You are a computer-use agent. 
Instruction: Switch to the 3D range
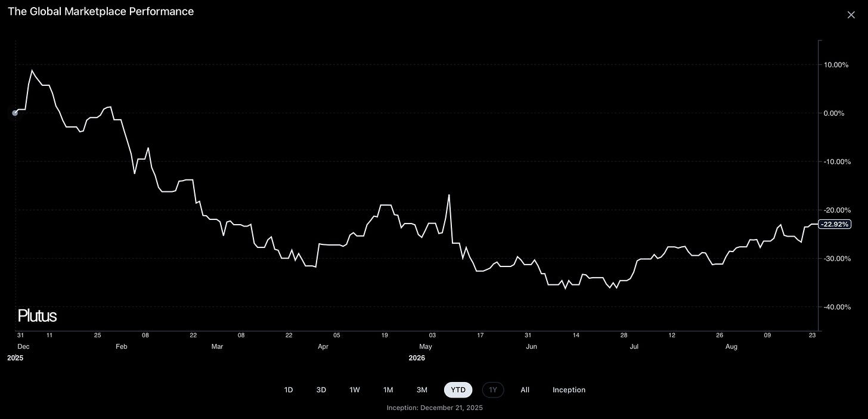point(321,390)
